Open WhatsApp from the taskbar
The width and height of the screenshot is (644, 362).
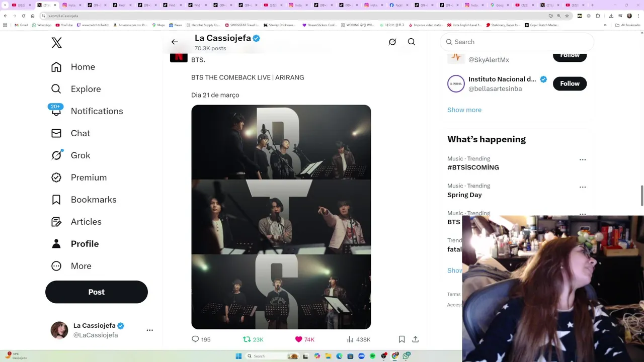406,356
